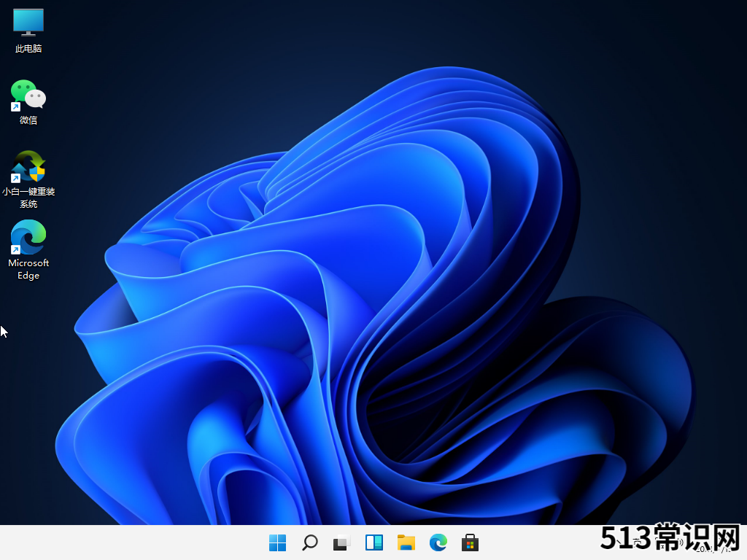Launch Microsoft Edge from taskbar
This screenshot has width=747, height=560.
click(438, 542)
